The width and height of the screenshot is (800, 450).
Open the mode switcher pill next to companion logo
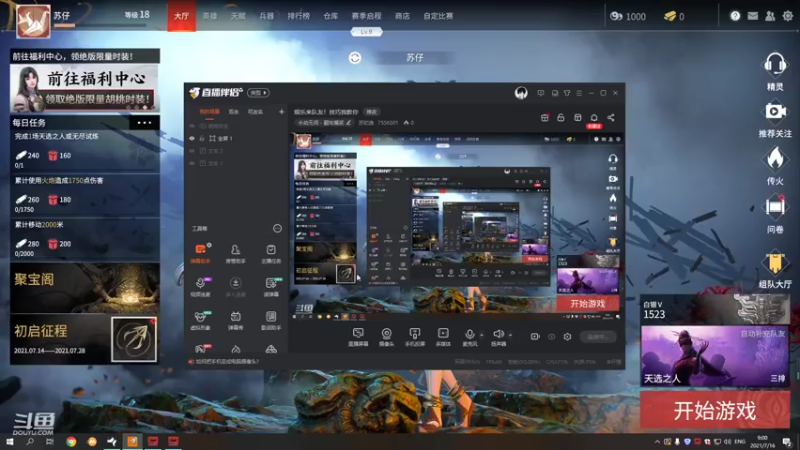point(258,93)
